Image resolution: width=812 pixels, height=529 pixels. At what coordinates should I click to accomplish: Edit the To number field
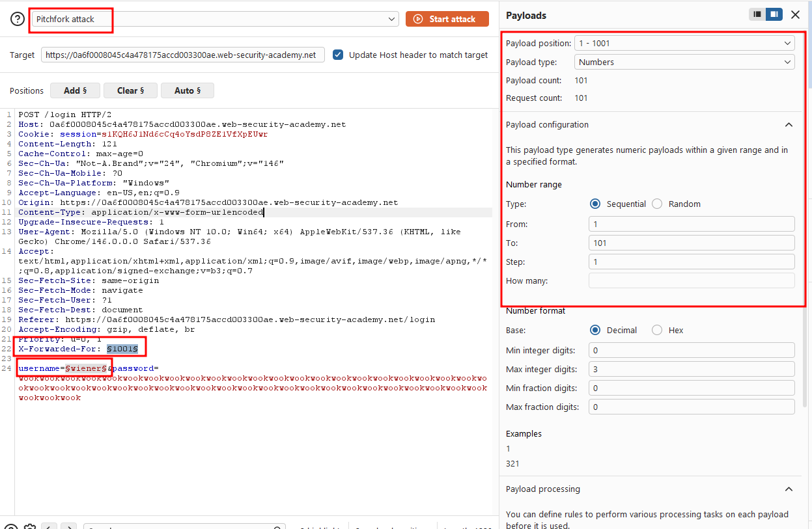(x=692, y=243)
